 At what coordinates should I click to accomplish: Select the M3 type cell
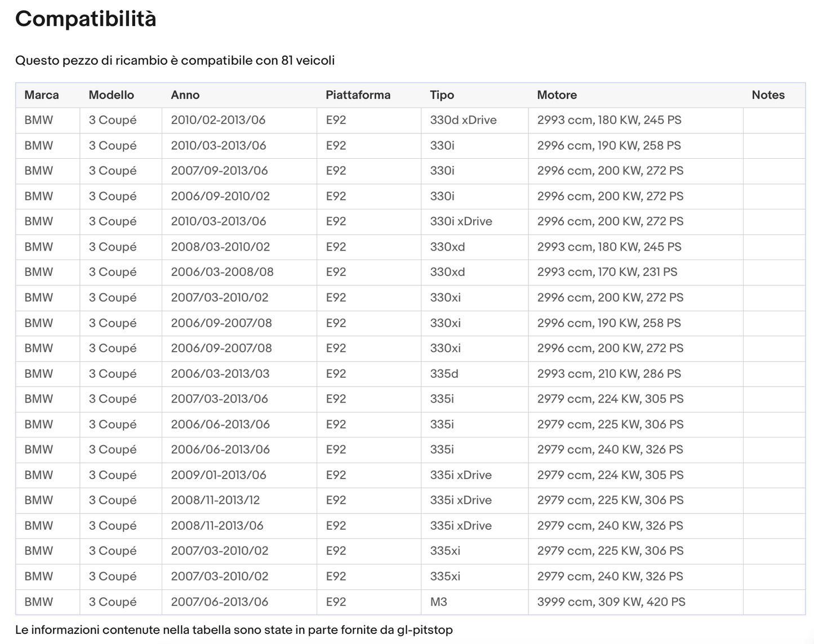475,602
